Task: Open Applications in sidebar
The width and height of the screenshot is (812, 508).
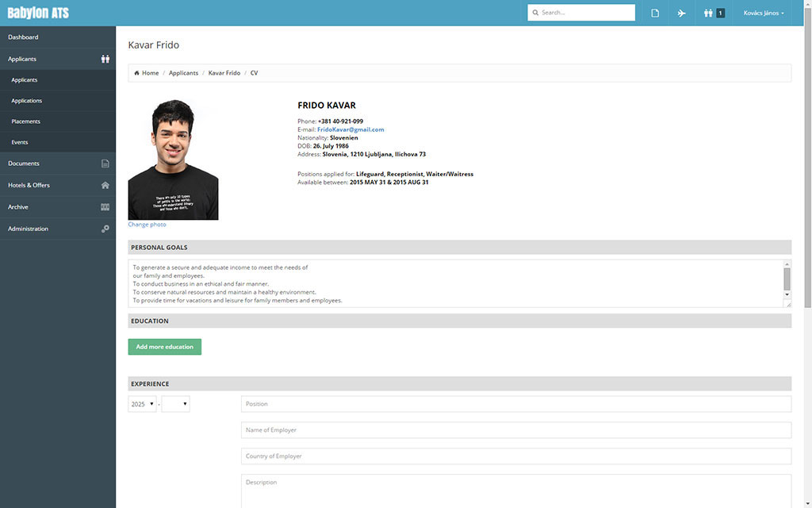Action: pos(58,101)
